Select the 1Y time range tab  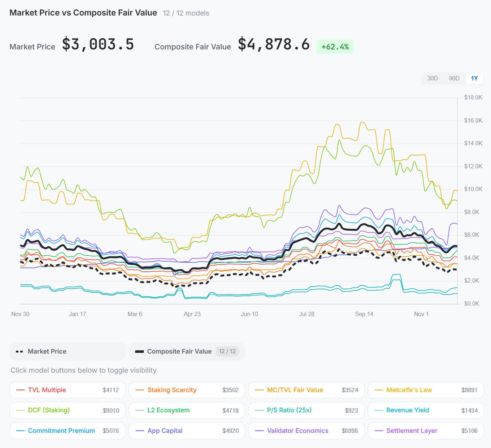[474, 79]
